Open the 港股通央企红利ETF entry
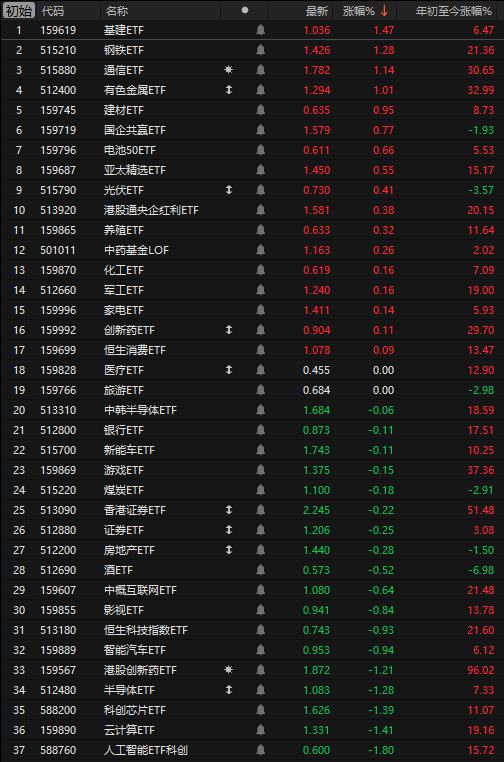Image resolution: width=504 pixels, height=762 pixels. click(x=151, y=210)
